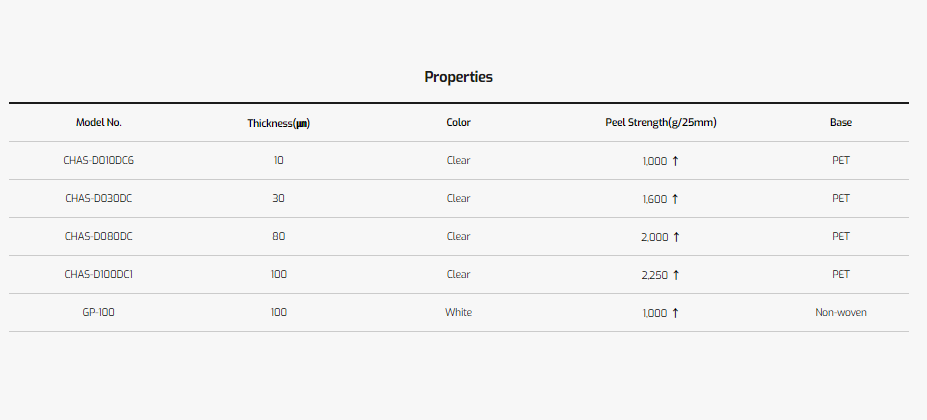This screenshot has height=420, width=927.
Task: Click the Non-woven base value
Action: point(841,312)
